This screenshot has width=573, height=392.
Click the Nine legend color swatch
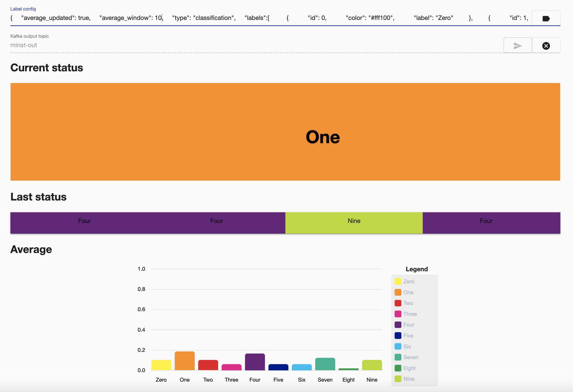(398, 379)
